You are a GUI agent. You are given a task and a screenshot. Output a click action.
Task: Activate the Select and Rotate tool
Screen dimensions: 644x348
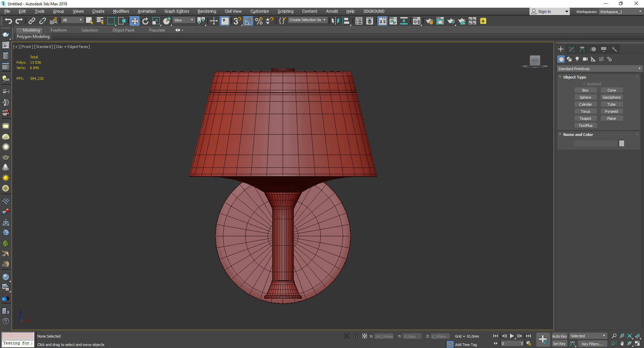tap(145, 21)
